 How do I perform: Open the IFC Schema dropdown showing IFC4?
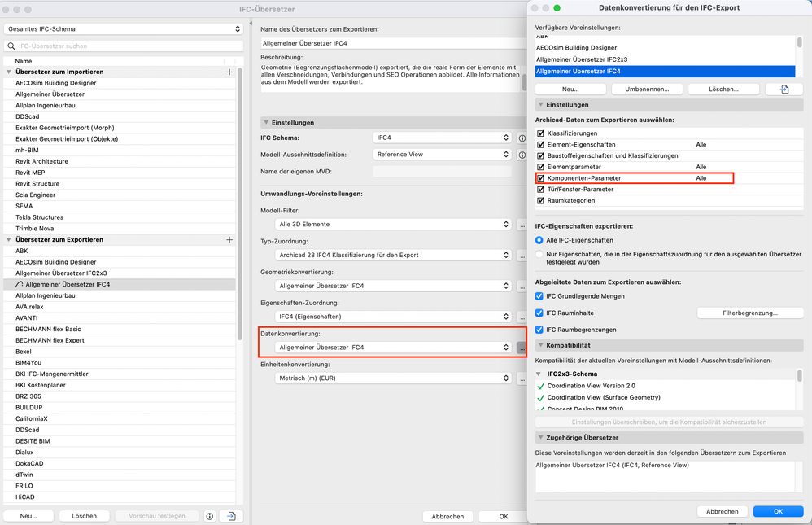point(443,138)
